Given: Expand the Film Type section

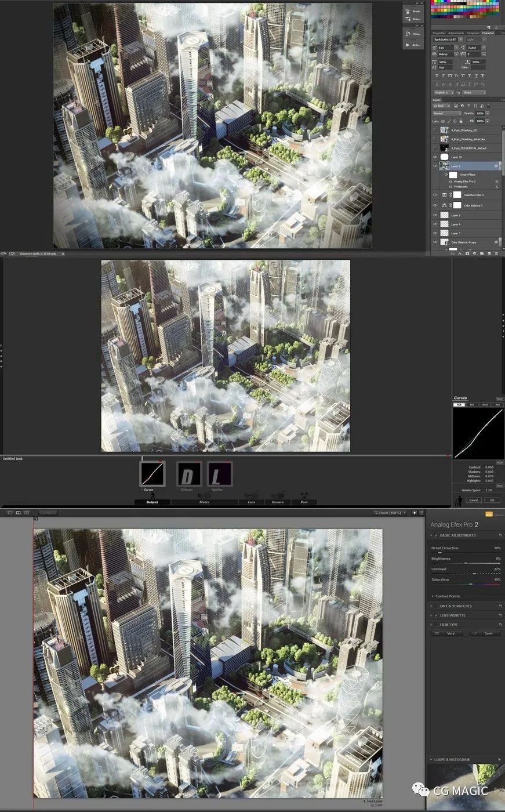Looking at the screenshot, I should (432, 624).
